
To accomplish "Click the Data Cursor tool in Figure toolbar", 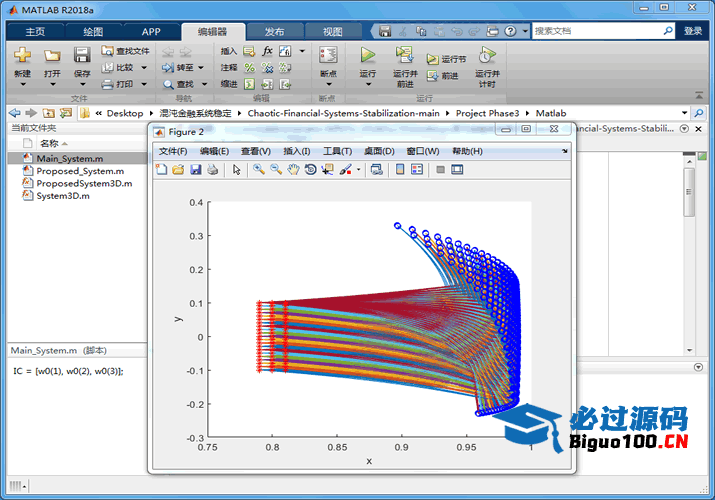I will point(327,170).
